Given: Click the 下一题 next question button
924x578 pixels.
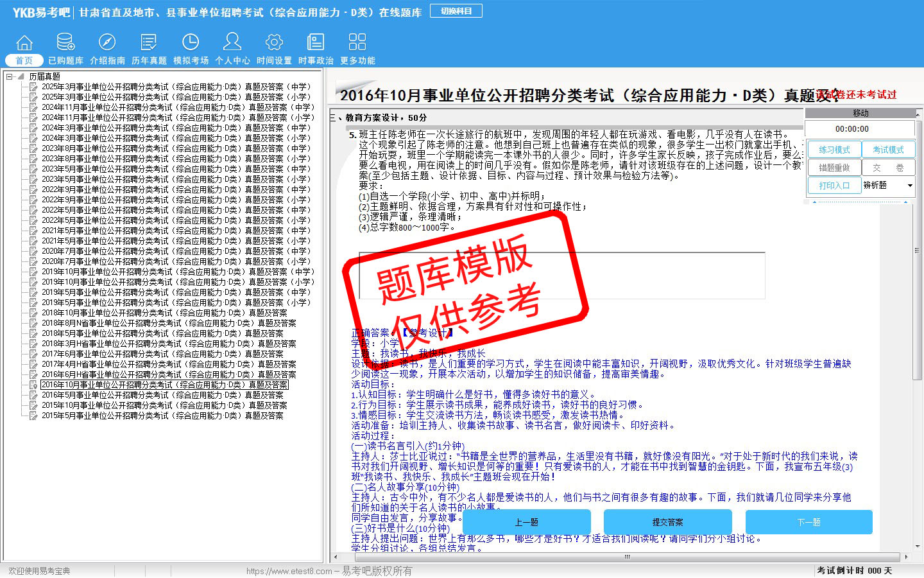Looking at the screenshot, I should [809, 522].
